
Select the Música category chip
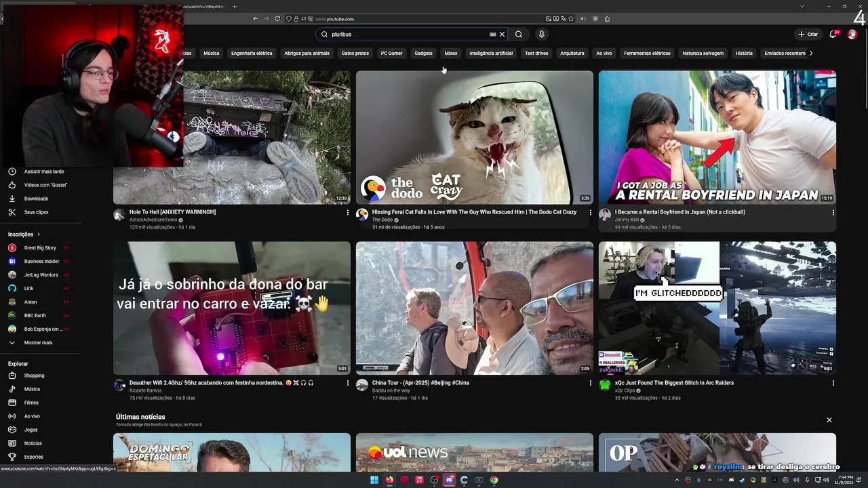click(x=212, y=53)
